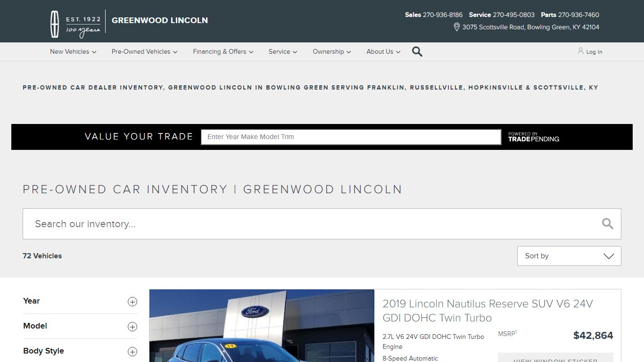Expand the Model filter section
Viewport: 644px width, 362px height.
pyautogui.click(x=80, y=326)
